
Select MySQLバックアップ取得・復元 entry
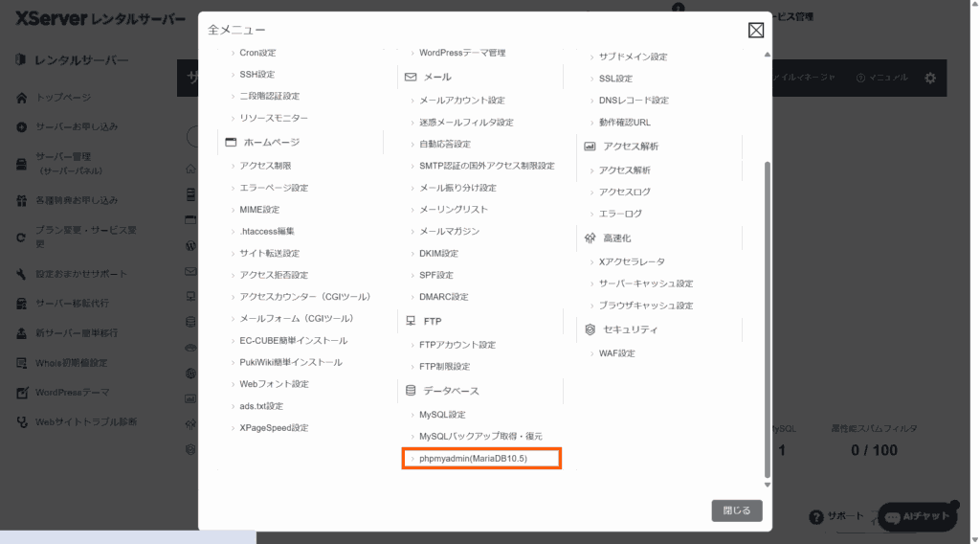click(480, 437)
